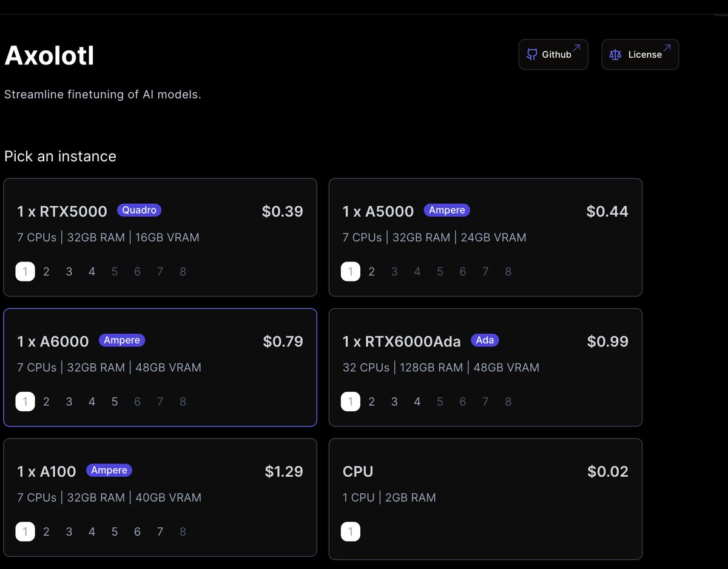This screenshot has width=728, height=569.
Task: Select GPU count 2 for RTX5000
Action: pyautogui.click(x=46, y=272)
